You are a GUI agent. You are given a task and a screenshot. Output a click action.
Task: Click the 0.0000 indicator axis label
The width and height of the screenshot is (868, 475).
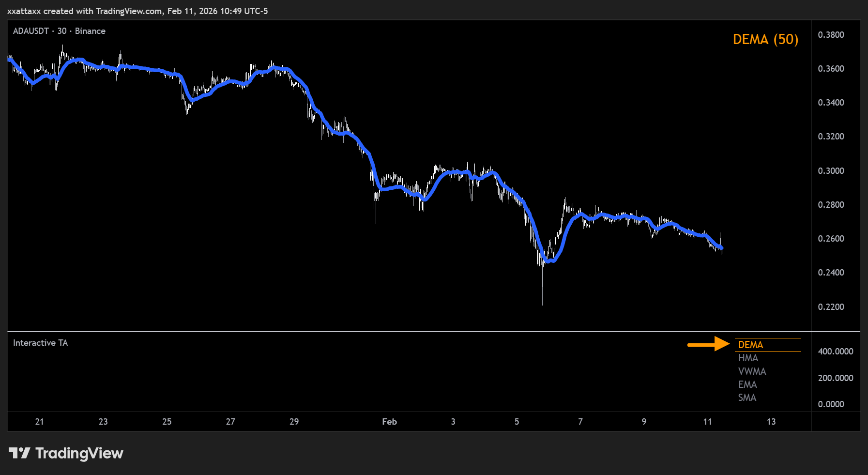pos(831,404)
